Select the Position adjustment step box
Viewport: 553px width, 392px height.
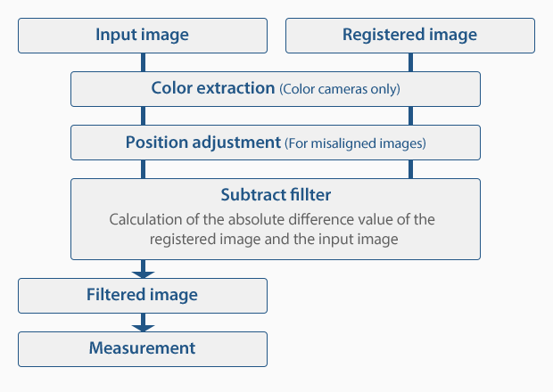(x=276, y=143)
